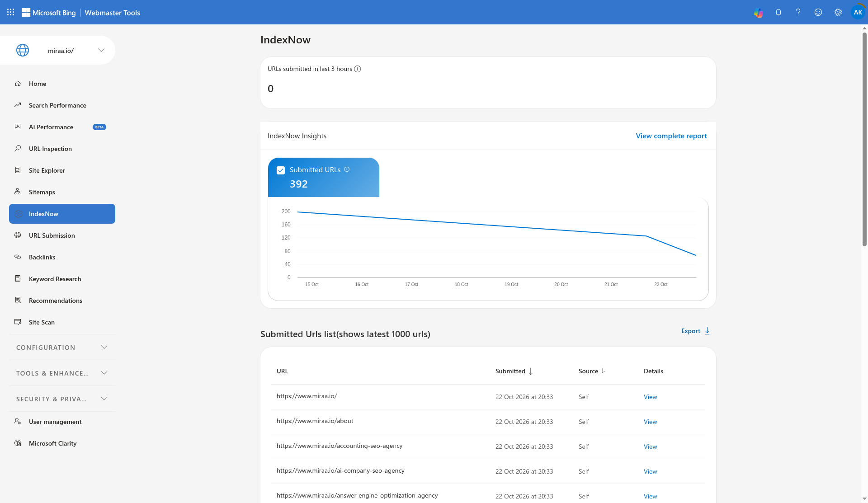Click View for https://www.miraa.io/ row
The height and width of the screenshot is (503, 868).
click(x=650, y=397)
